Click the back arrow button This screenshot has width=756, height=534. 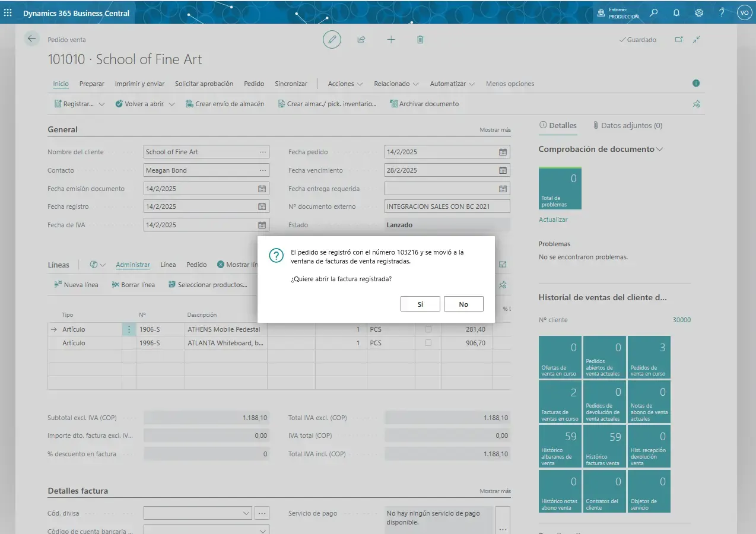(x=31, y=39)
